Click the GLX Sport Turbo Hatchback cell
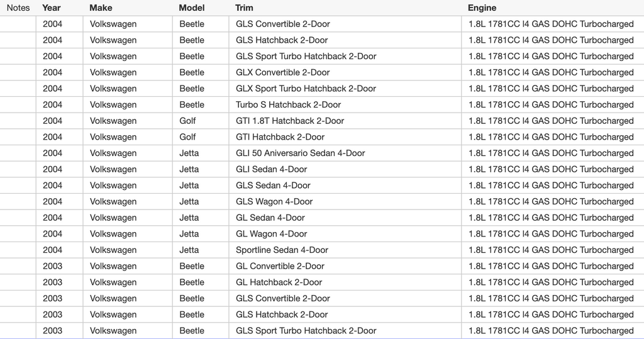The height and width of the screenshot is (339, 644). (306, 89)
